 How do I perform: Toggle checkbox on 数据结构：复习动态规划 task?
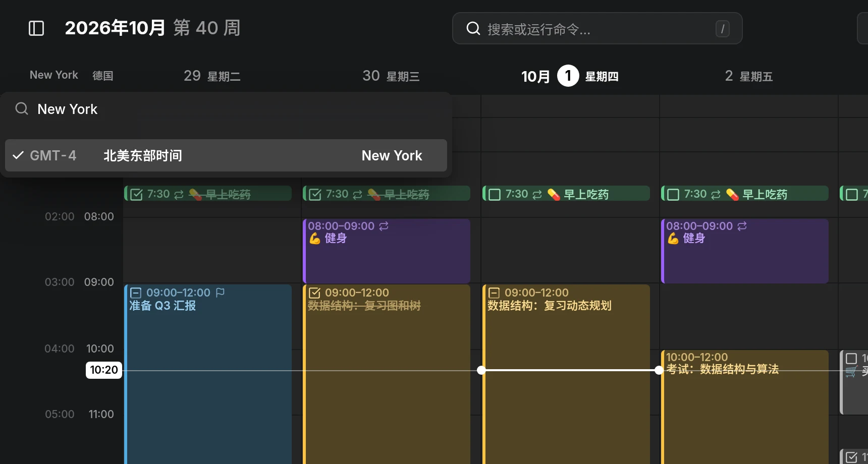(494, 293)
